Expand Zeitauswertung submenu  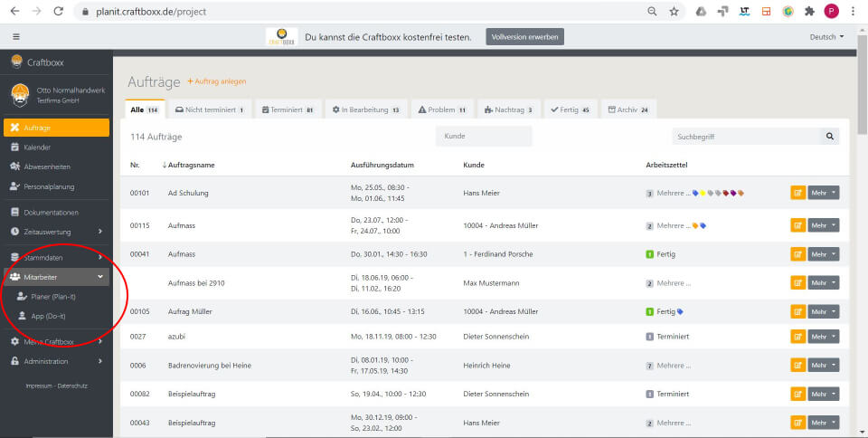pyautogui.click(x=56, y=232)
